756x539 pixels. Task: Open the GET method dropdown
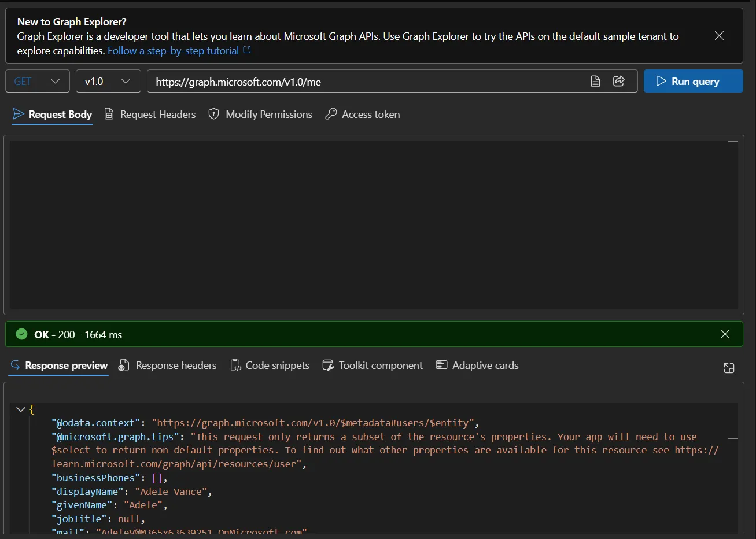pos(38,82)
